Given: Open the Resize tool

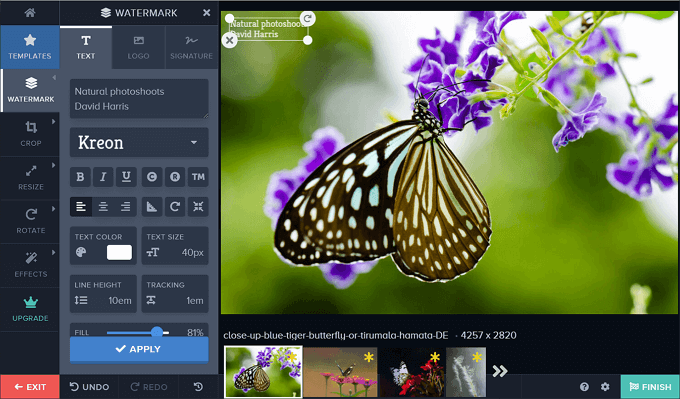Looking at the screenshot, I should click(x=30, y=178).
